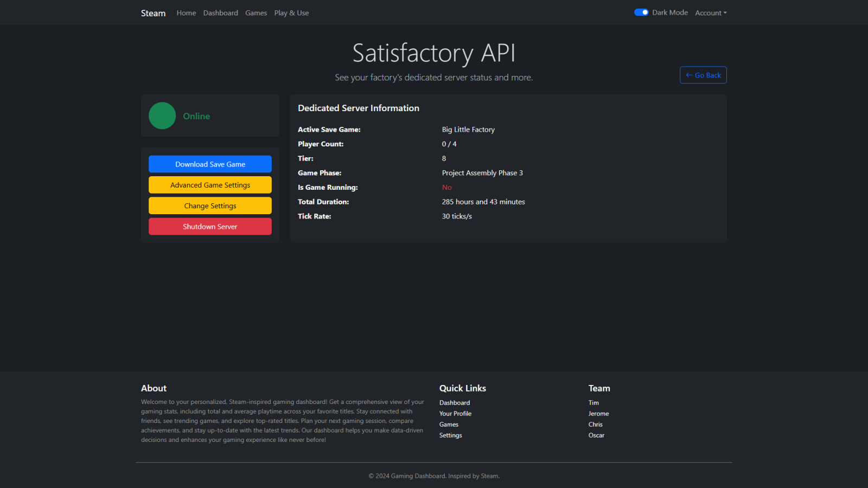Image resolution: width=868 pixels, height=488 pixels.
Task: Click the Go Back button
Action: click(x=703, y=75)
